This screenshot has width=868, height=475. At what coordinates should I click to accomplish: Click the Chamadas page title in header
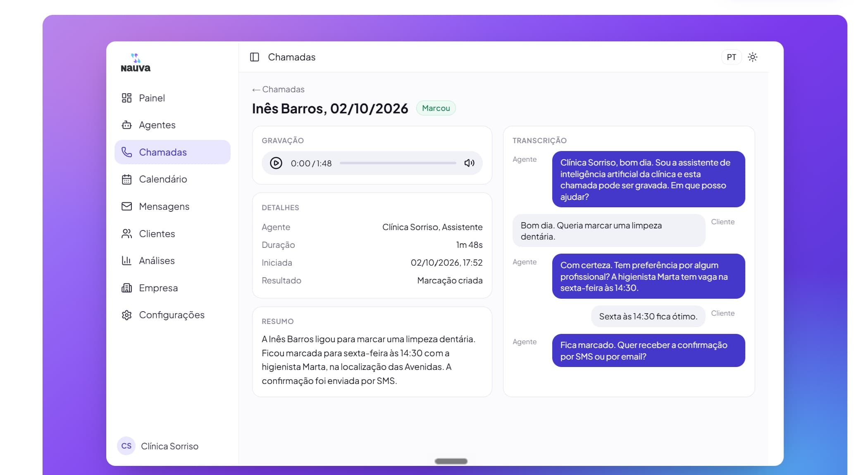pos(291,57)
